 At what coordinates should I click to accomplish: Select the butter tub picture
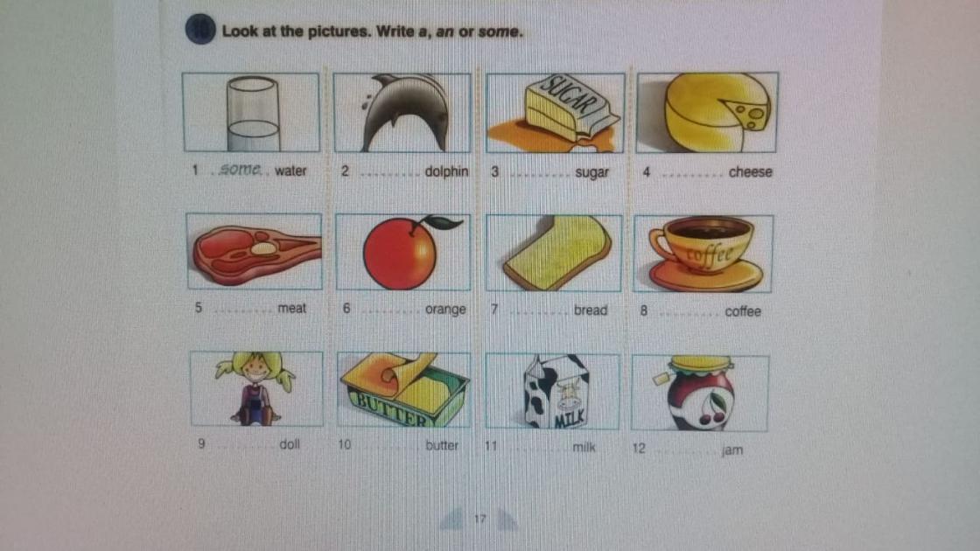click(403, 390)
